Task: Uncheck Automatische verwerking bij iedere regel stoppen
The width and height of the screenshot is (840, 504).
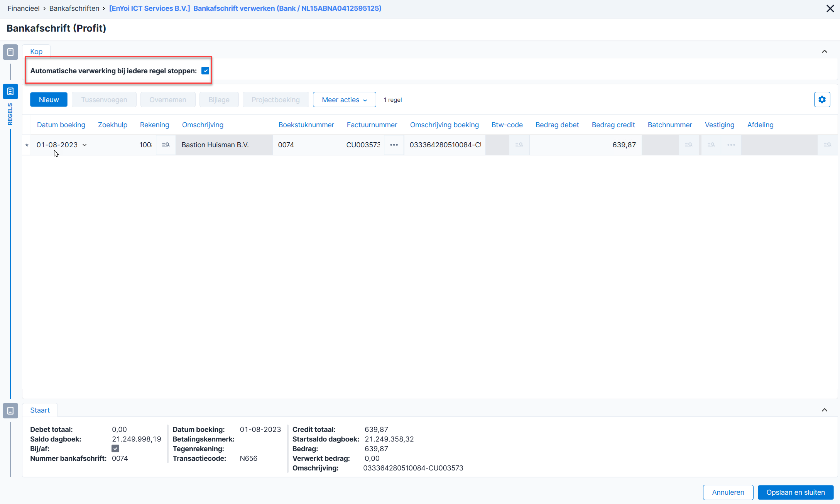Action: (x=205, y=71)
